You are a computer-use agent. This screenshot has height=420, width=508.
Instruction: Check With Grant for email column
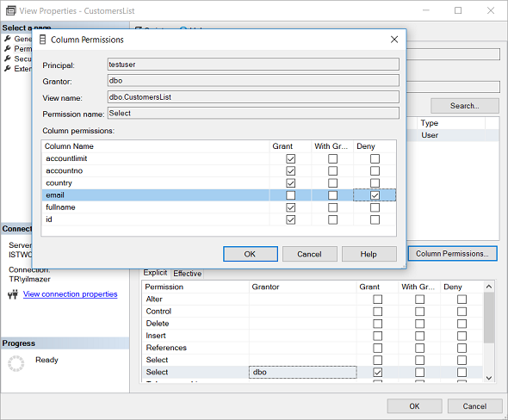(332, 195)
